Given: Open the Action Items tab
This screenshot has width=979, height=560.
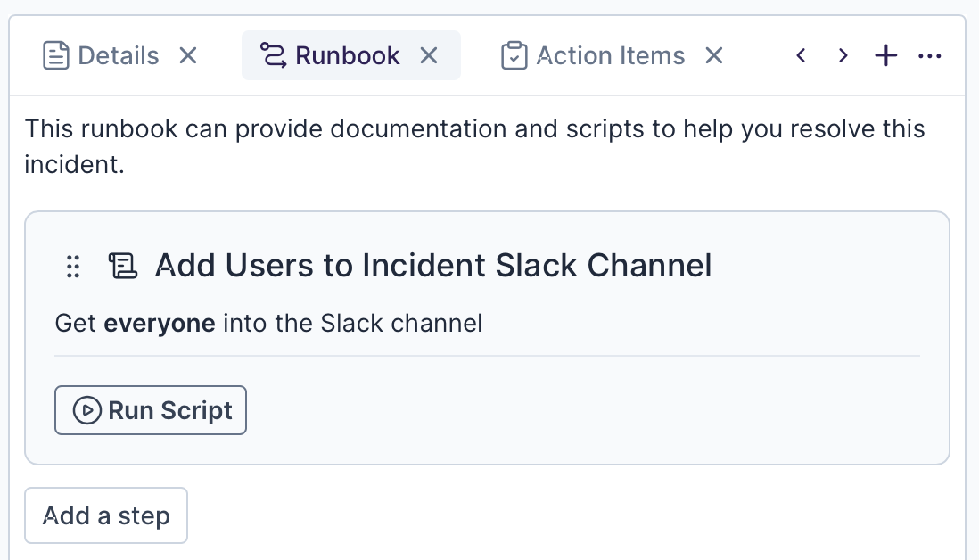Looking at the screenshot, I should 611,56.
